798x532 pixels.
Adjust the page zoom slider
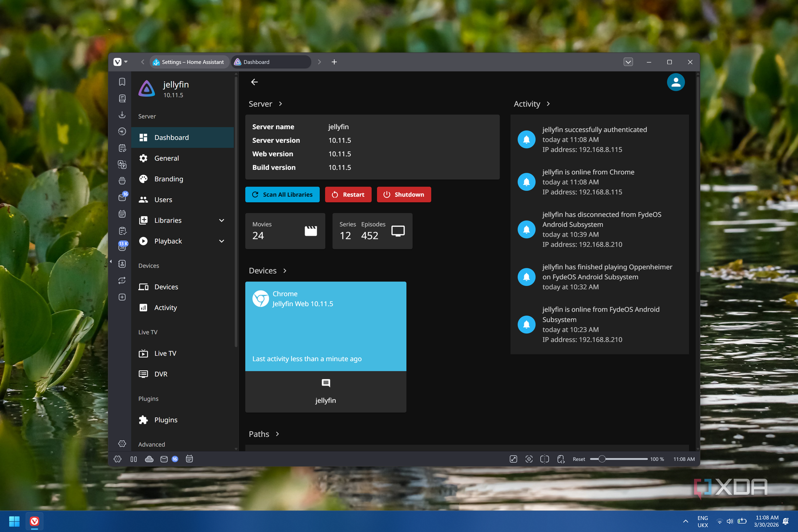(601, 459)
